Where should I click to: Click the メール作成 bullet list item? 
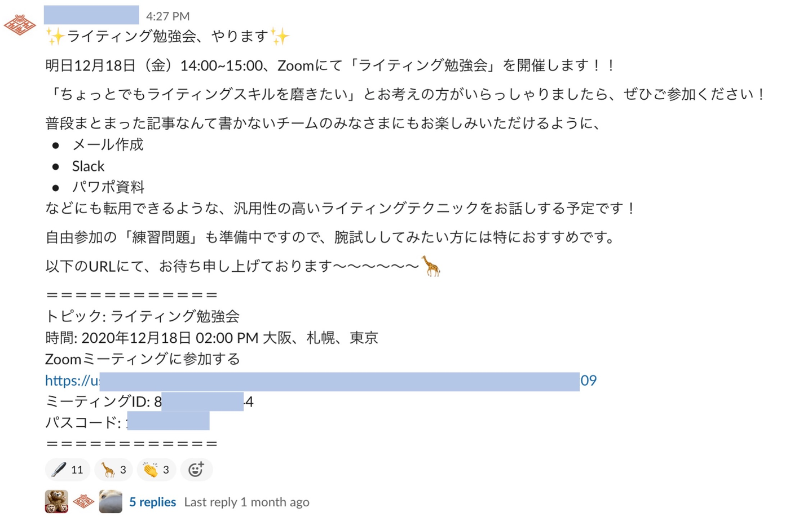tap(108, 145)
